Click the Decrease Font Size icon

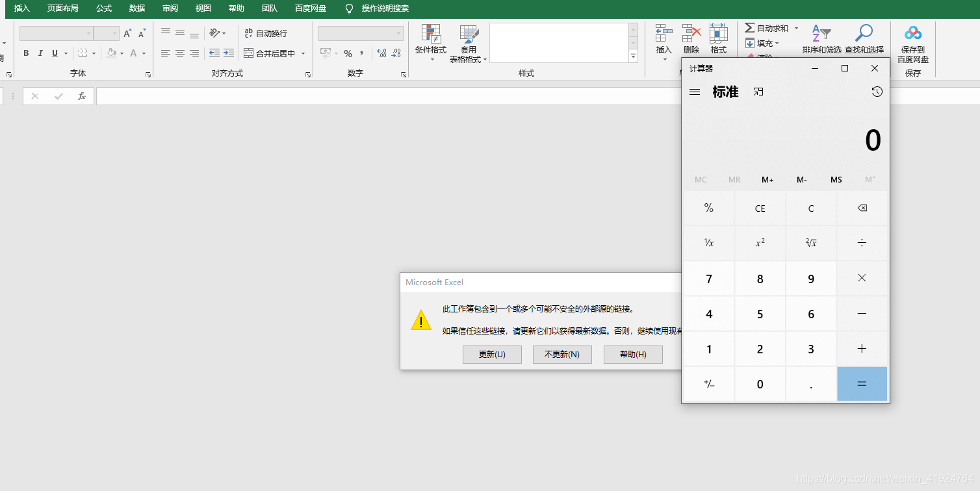point(142,34)
